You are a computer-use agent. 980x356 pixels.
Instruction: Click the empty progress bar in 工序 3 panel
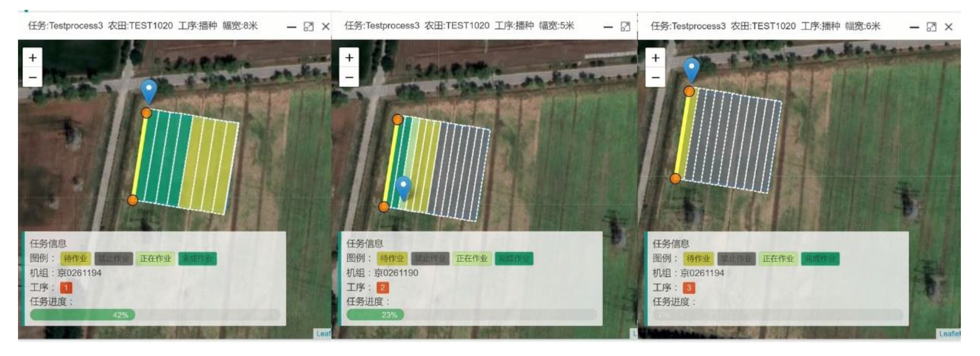(778, 315)
